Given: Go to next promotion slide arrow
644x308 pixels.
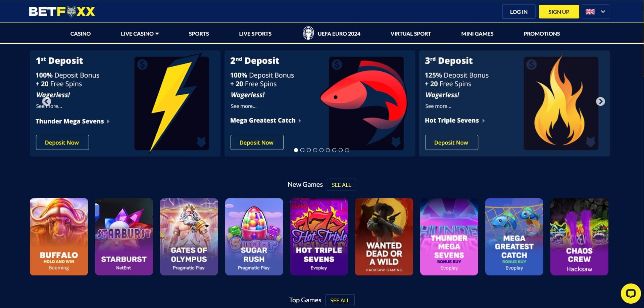Looking at the screenshot, I should (x=600, y=101).
